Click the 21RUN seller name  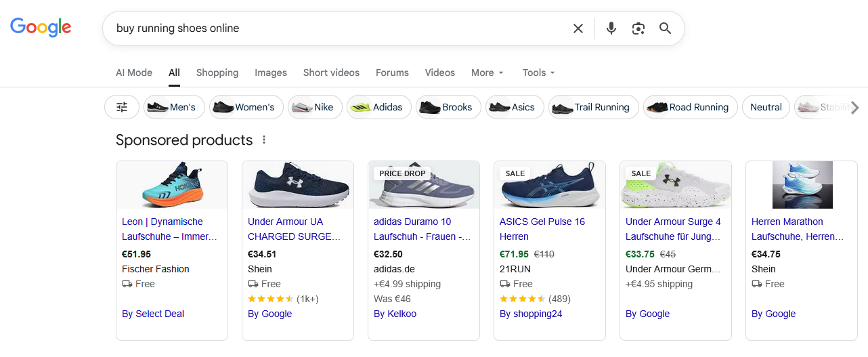click(515, 269)
